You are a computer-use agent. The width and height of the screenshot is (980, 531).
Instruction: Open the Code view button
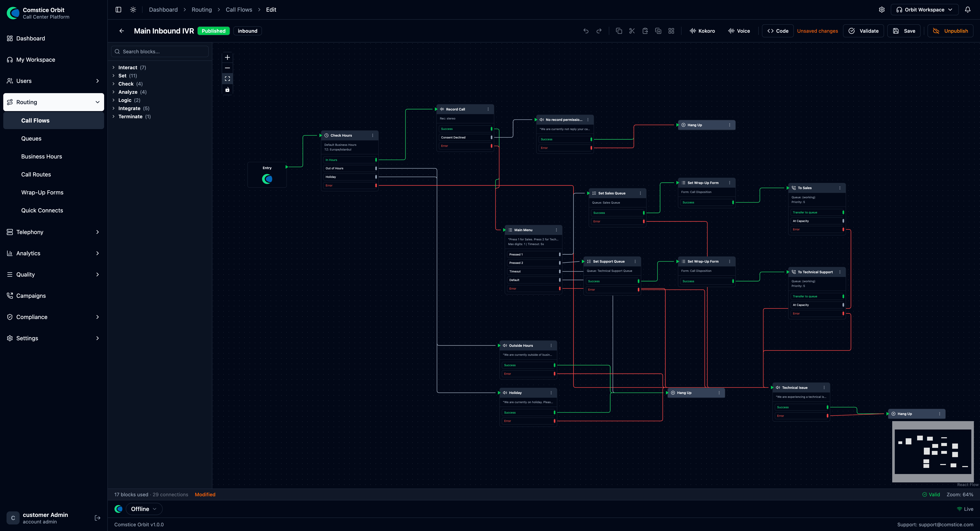pos(778,31)
